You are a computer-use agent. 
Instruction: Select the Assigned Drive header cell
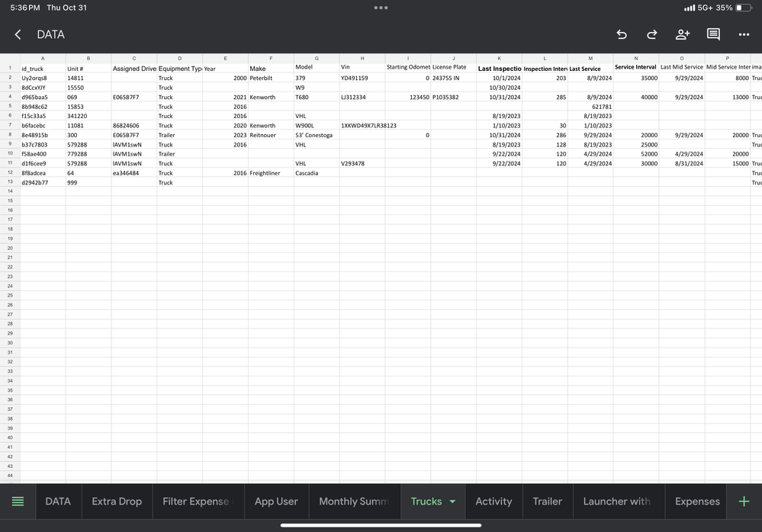pos(134,69)
